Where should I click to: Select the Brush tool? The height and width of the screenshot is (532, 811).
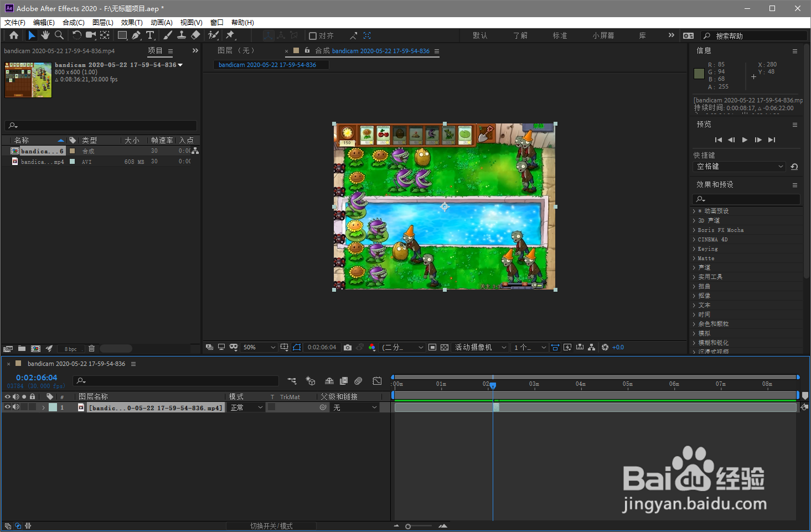point(168,35)
